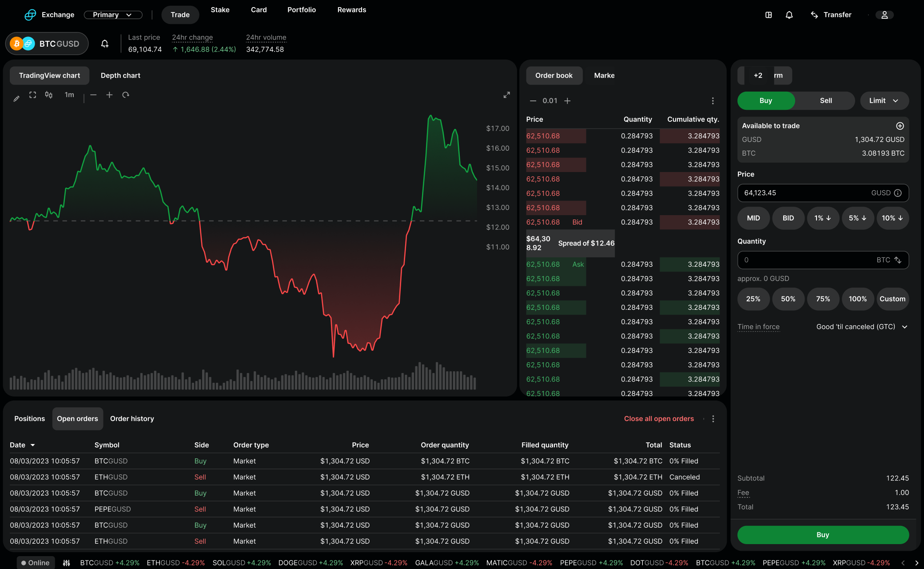This screenshot has height=569, width=924.
Task: Switch to the Depth chart tab
Action: 120,76
